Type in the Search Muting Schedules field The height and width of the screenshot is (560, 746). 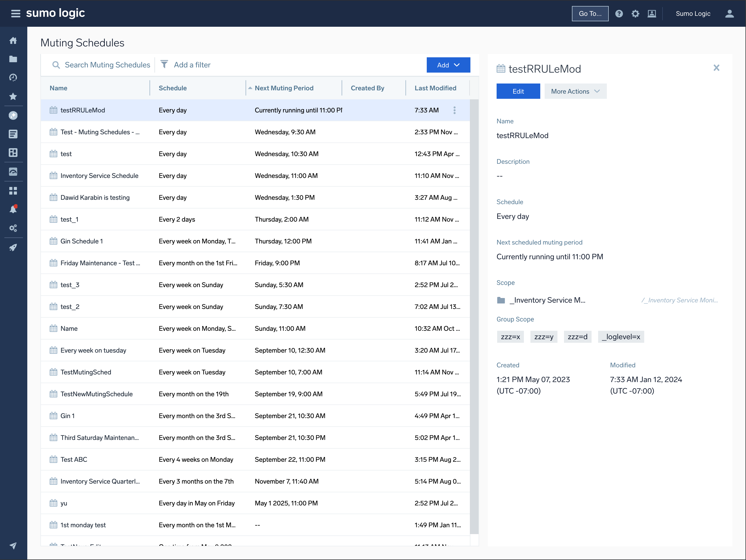107,65
